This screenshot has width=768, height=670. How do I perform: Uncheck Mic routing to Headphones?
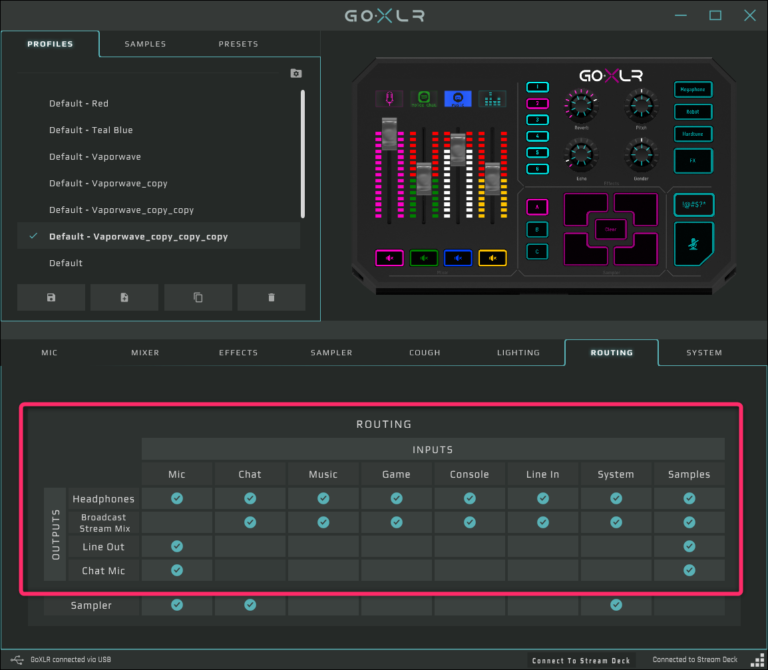(177, 498)
